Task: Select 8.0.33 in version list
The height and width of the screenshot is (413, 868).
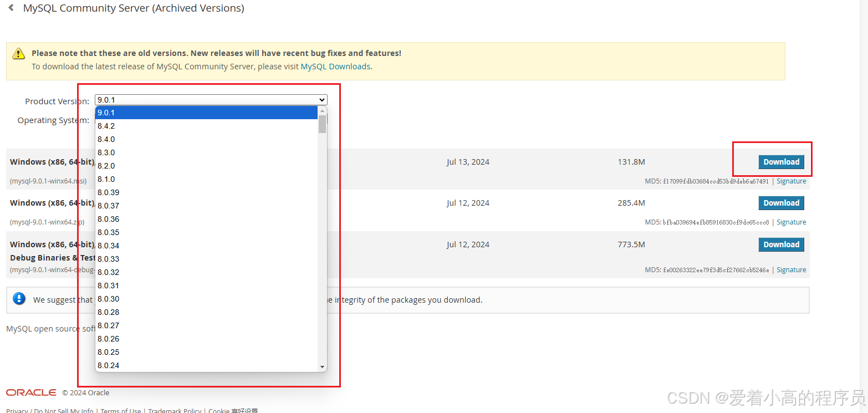Action: tap(206, 259)
